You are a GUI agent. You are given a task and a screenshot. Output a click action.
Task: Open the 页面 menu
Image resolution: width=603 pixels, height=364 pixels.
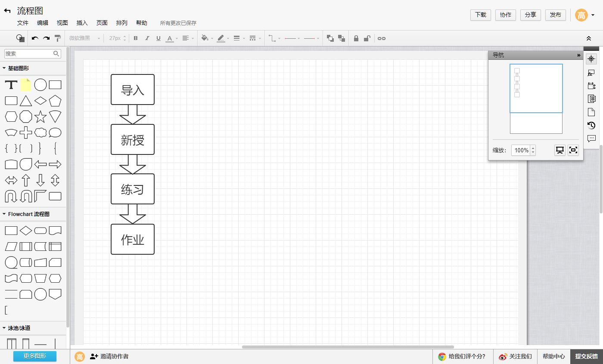pyautogui.click(x=102, y=23)
